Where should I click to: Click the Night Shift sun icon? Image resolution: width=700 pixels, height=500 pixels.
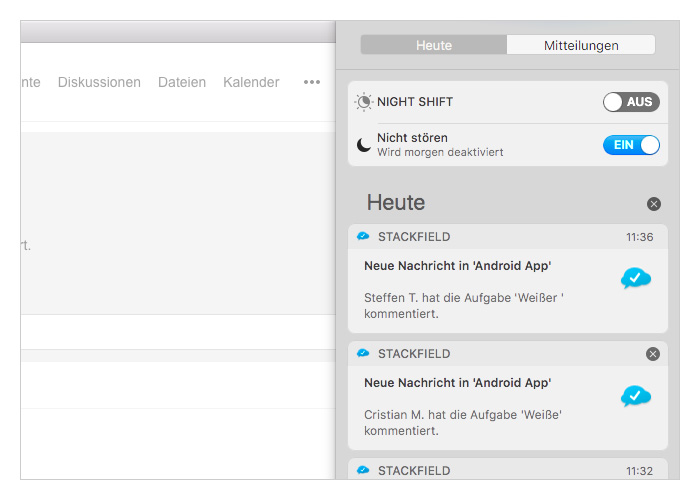[363, 102]
